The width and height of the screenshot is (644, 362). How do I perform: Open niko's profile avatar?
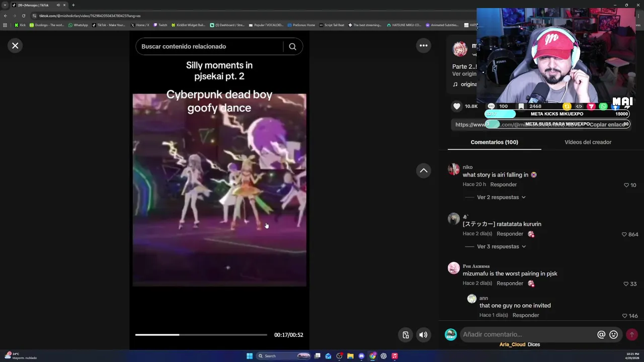(454, 169)
